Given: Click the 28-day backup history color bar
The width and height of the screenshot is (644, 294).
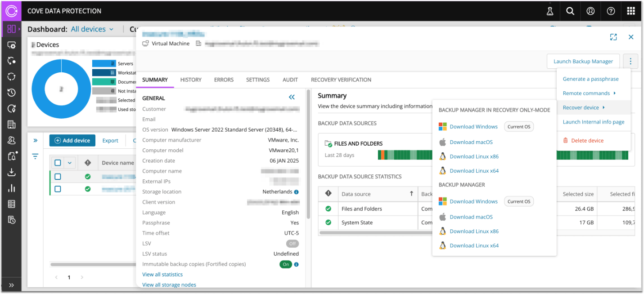Looking at the screenshot, I should tap(503, 155).
